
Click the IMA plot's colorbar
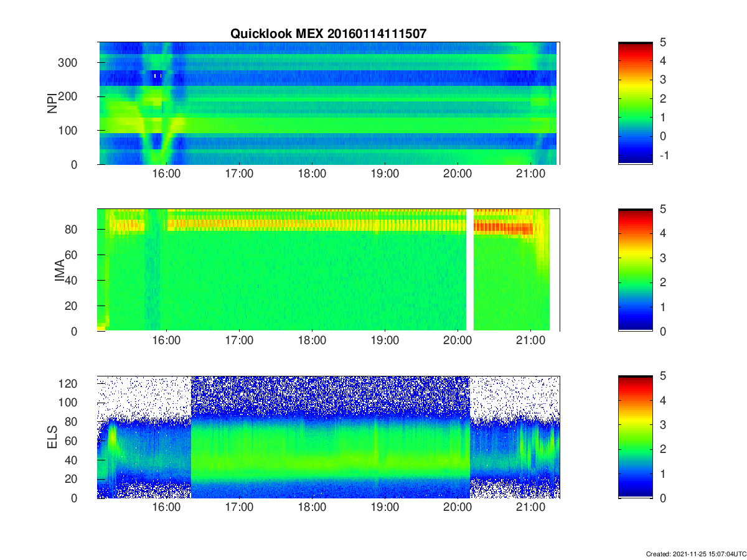pyautogui.click(x=636, y=270)
